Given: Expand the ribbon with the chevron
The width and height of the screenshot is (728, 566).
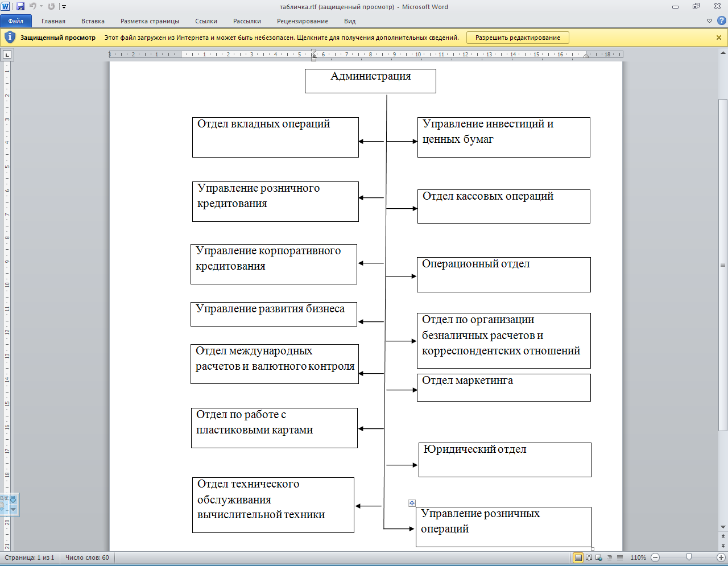Looking at the screenshot, I should [709, 21].
